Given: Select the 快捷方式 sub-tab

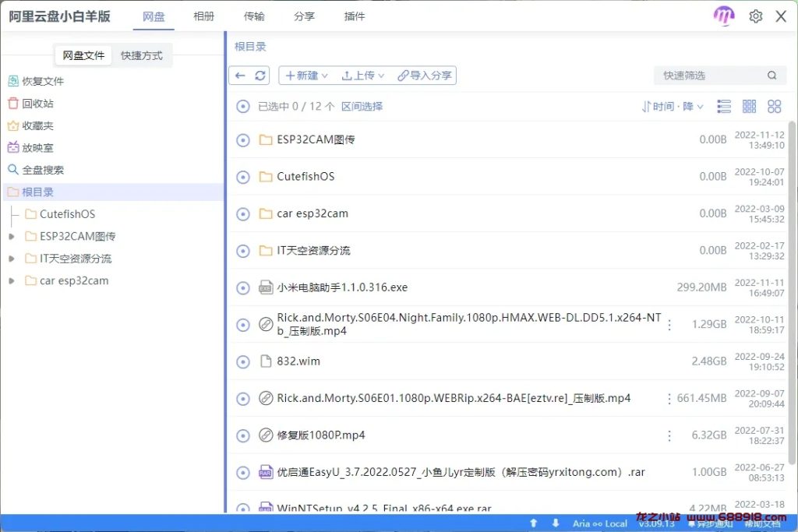Looking at the screenshot, I should click(x=142, y=55).
